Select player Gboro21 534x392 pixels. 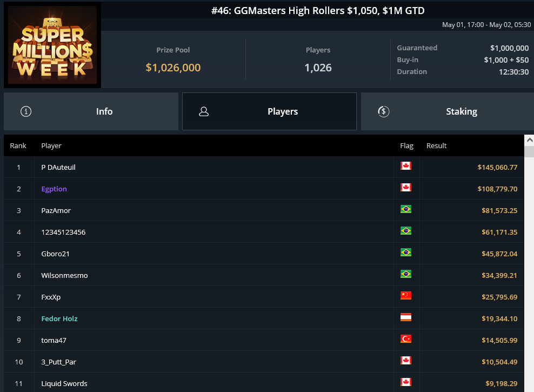(55, 254)
